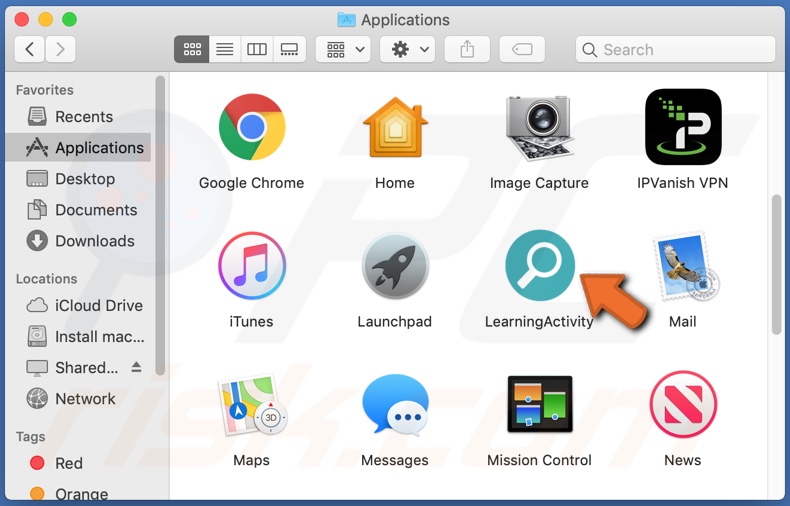
Task: Click the sidebar scrollbar
Action: pos(160,225)
